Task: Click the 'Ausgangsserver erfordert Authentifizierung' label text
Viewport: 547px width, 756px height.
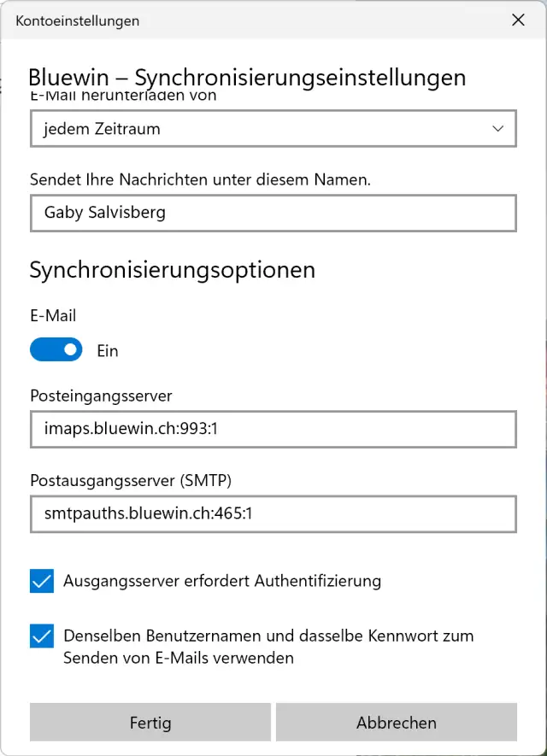Action: 222,582
